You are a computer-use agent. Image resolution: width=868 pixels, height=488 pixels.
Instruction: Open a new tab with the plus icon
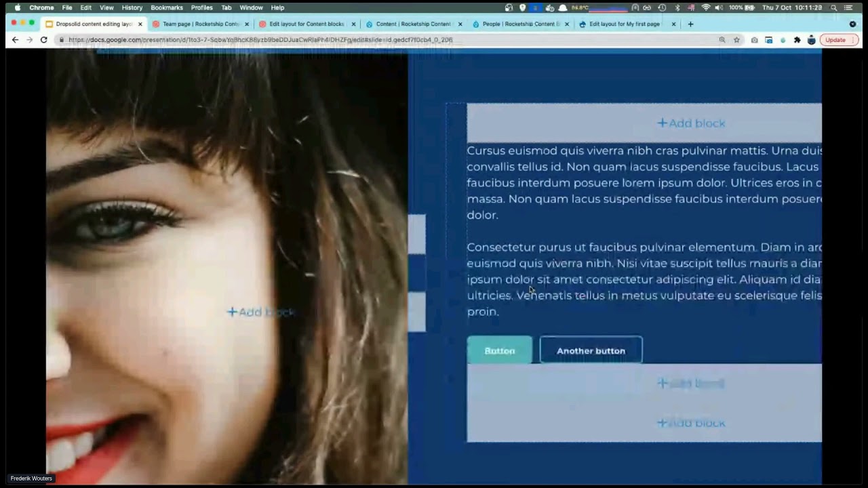pos(690,24)
